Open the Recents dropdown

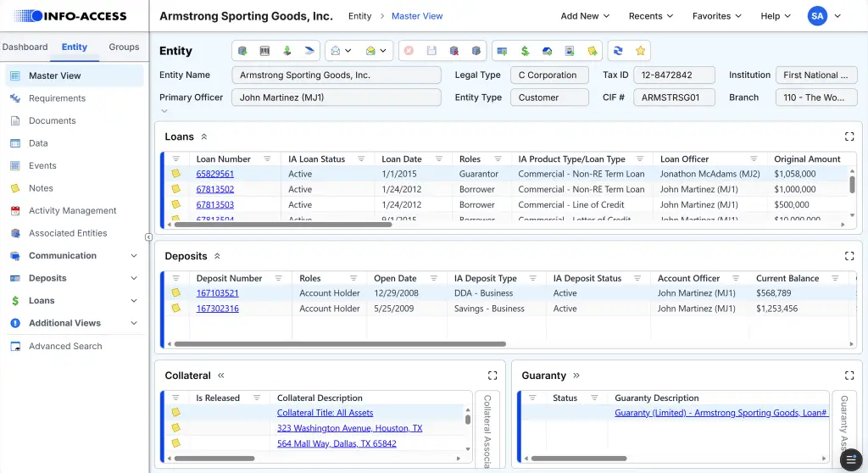click(651, 16)
